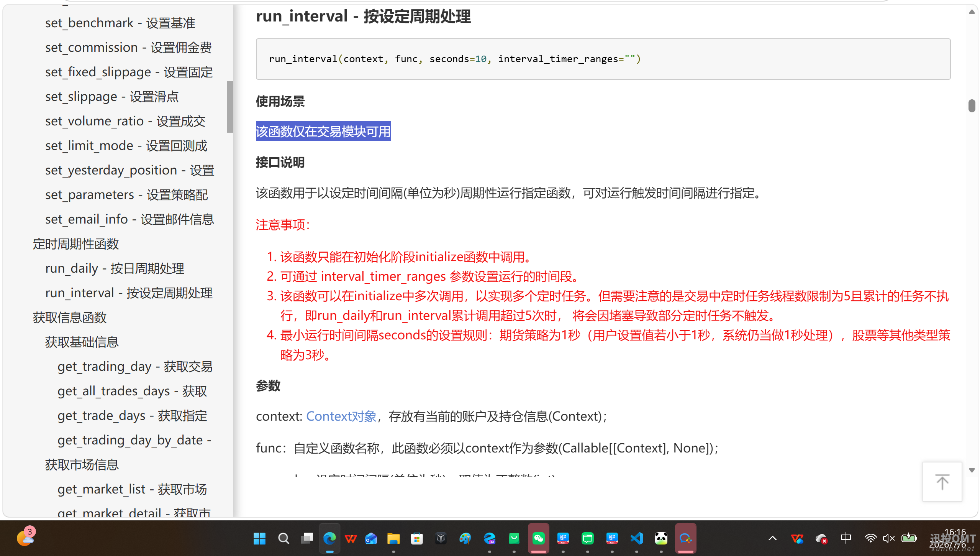This screenshot has width=980, height=556.
Task: Open sidebar item set_parameters
Action: click(x=126, y=195)
